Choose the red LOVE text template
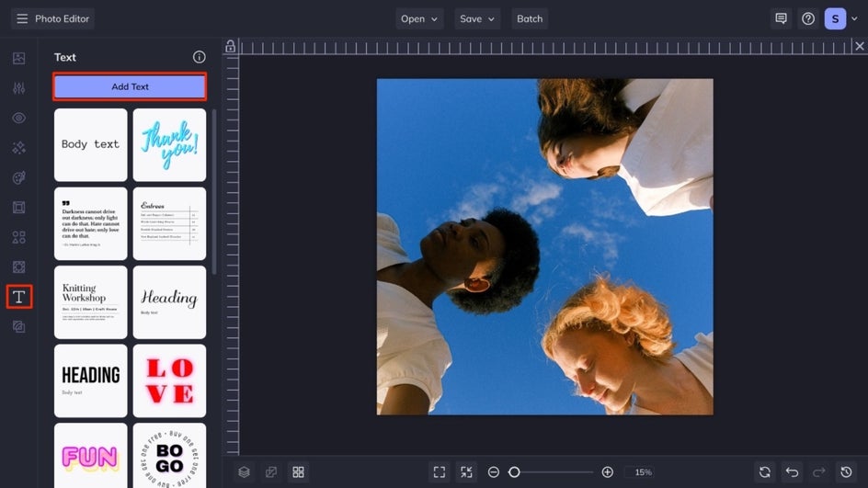Viewport: 868px width, 488px height. 169,380
